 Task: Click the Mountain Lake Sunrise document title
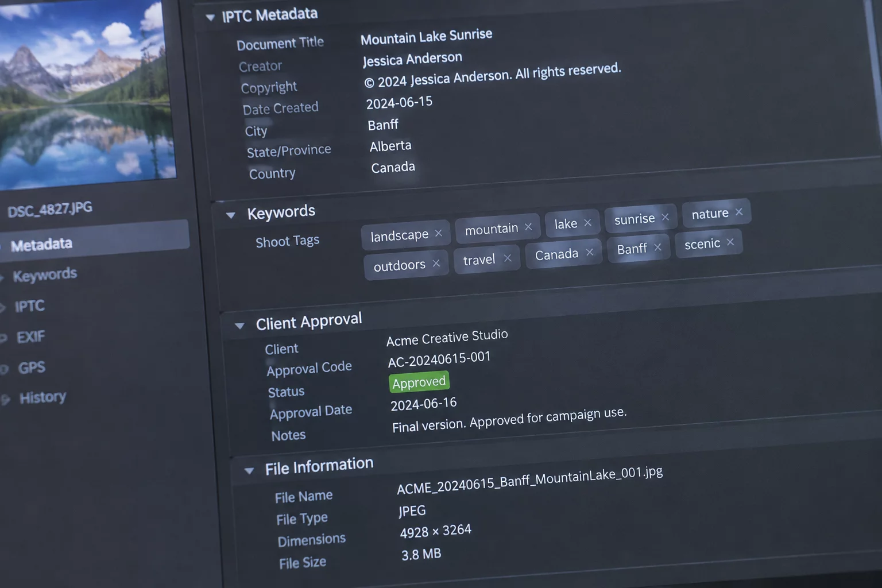click(x=427, y=37)
